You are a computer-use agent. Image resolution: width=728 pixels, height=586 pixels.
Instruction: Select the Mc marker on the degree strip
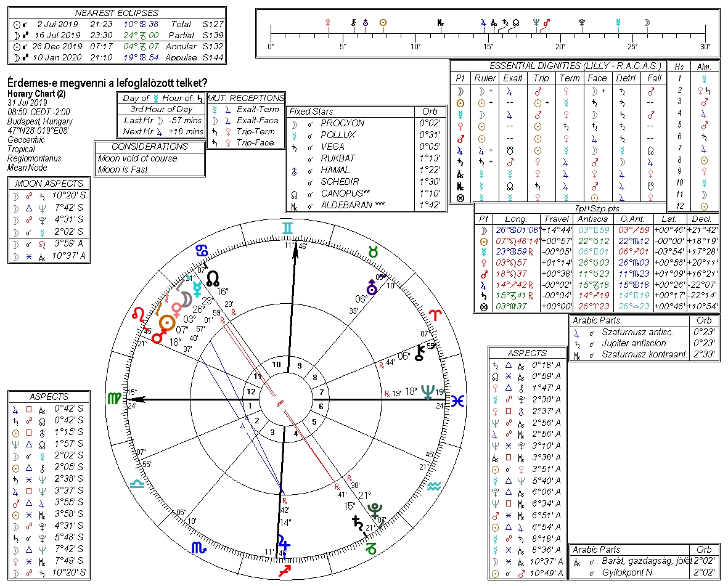(x=441, y=22)
